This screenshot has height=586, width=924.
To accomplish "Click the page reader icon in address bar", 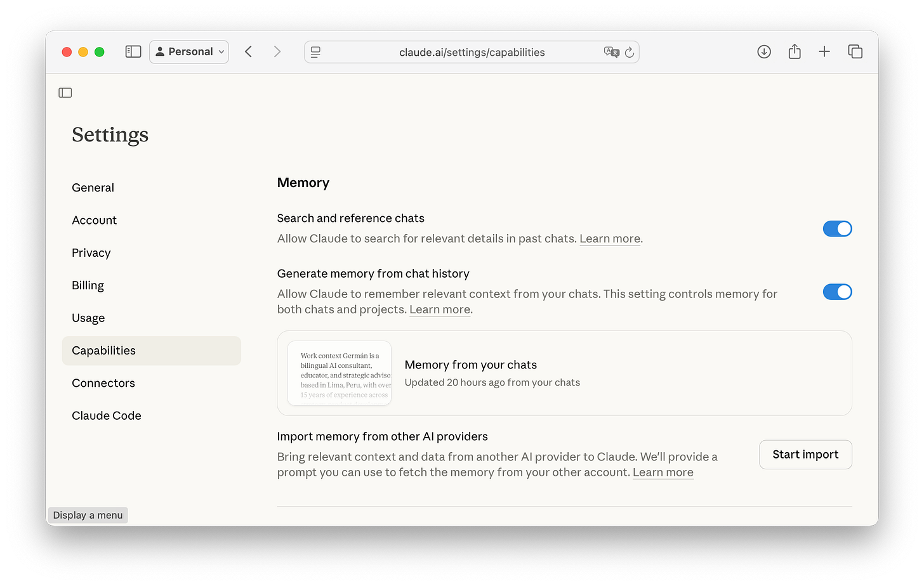I will click(315, 52).
